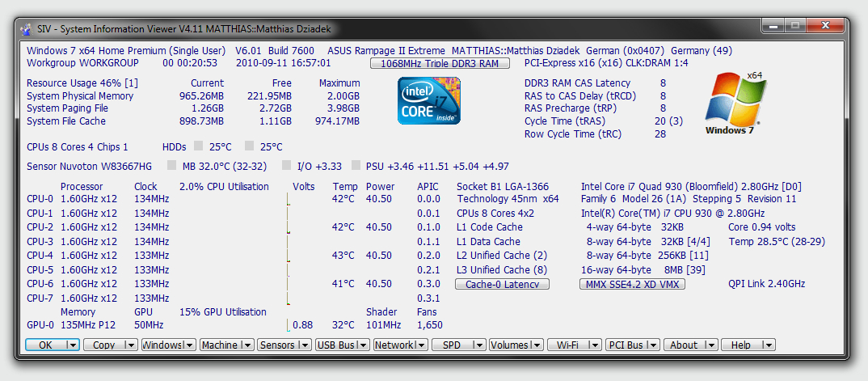Click the 'Core 0.94 volts' text
The image size is (868, 381).
click(x=761, y=227)
